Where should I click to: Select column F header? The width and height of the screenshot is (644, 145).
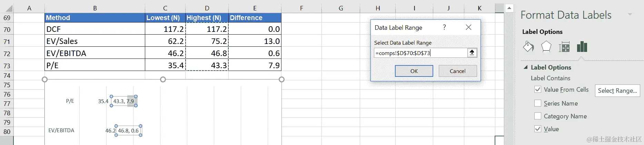pos(301,8)
